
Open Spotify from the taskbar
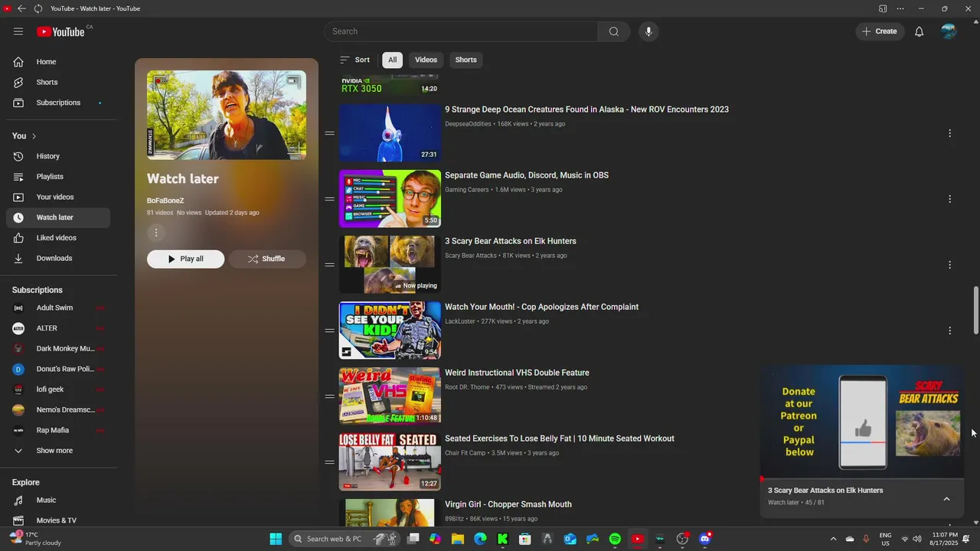coord(615,539)
